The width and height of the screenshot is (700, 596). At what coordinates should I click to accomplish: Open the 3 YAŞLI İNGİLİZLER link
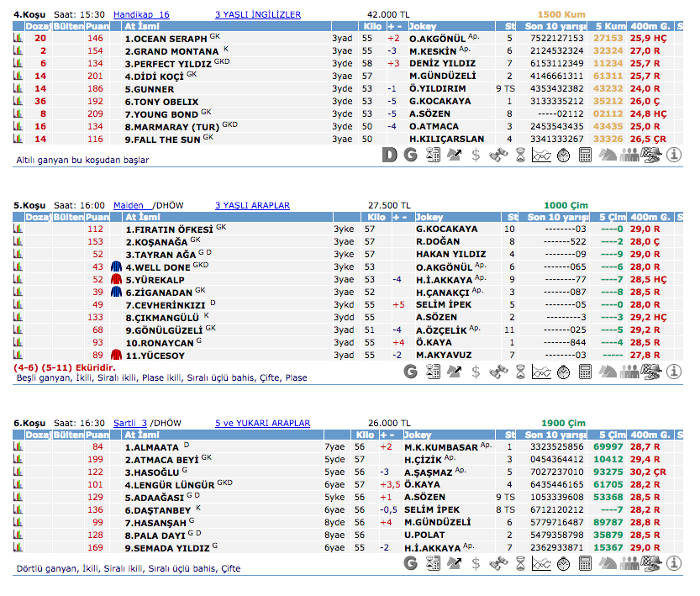tap(258, 15)
